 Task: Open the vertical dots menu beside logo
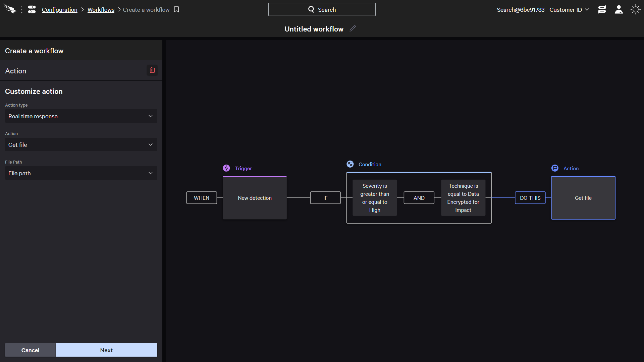click(22, 10)
